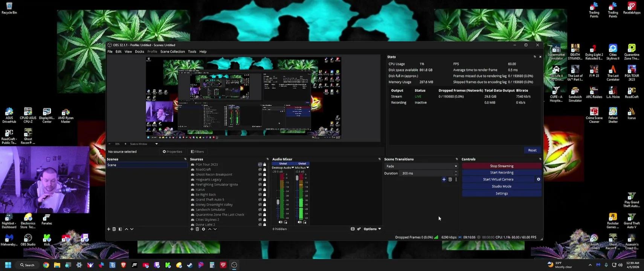
Task: Open the Edit menu
Action: [x=118, y=52]
